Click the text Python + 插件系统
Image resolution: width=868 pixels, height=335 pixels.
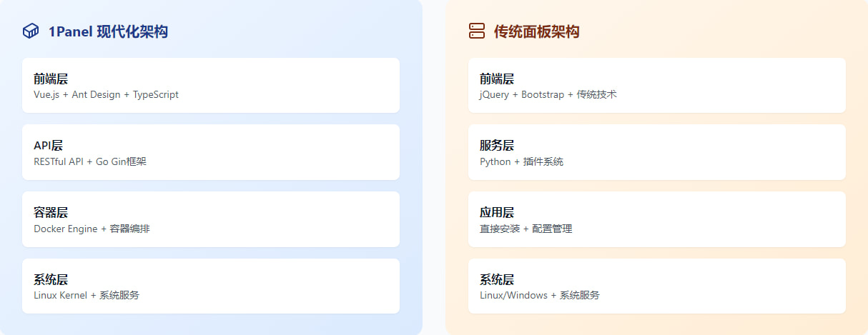521,161
